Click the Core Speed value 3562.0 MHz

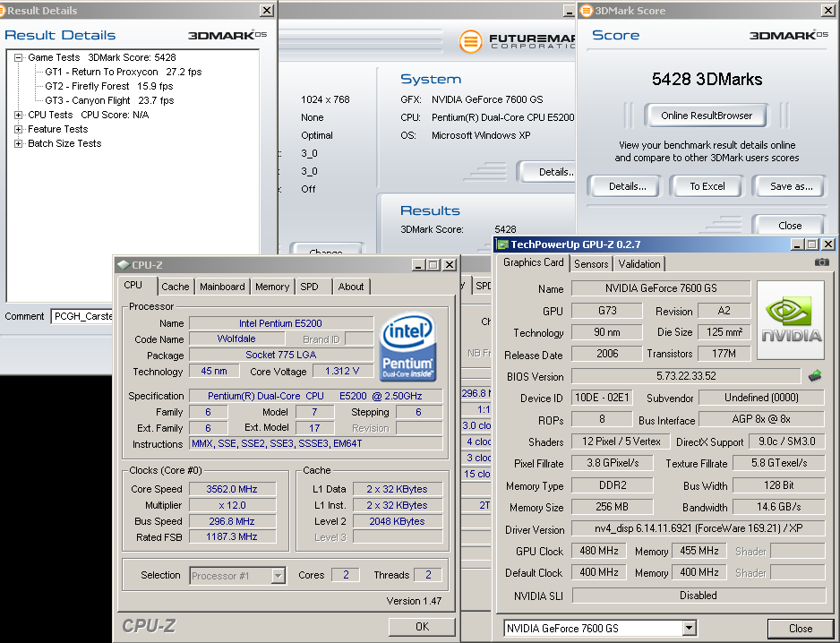coord(232,489)
